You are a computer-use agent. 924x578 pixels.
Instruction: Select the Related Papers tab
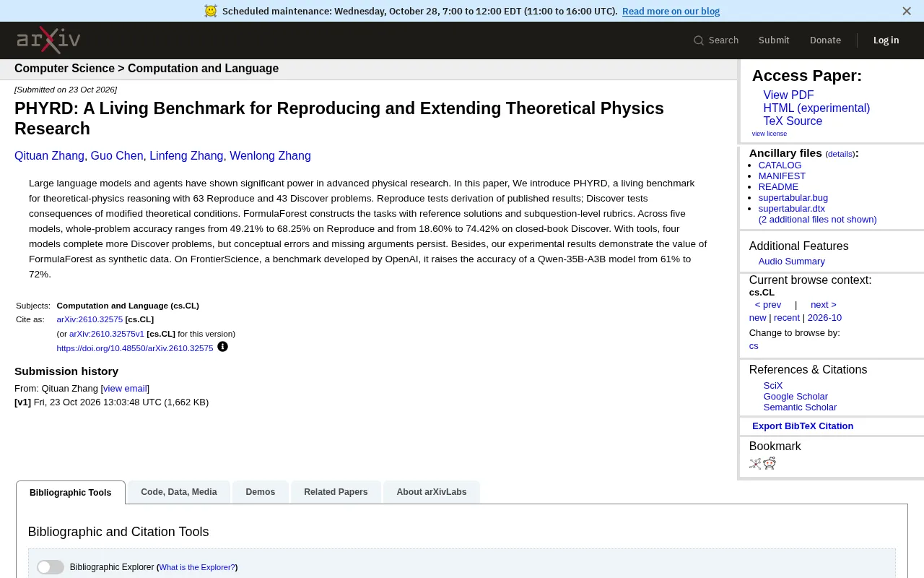coord(336,492)
